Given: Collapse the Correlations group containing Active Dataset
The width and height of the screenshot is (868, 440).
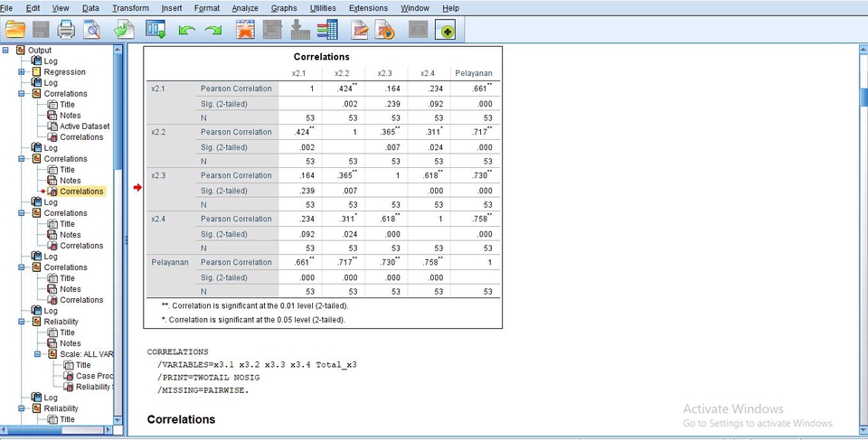Looking at the screenshot, I should pyautogui.click(x=21, y=94).
